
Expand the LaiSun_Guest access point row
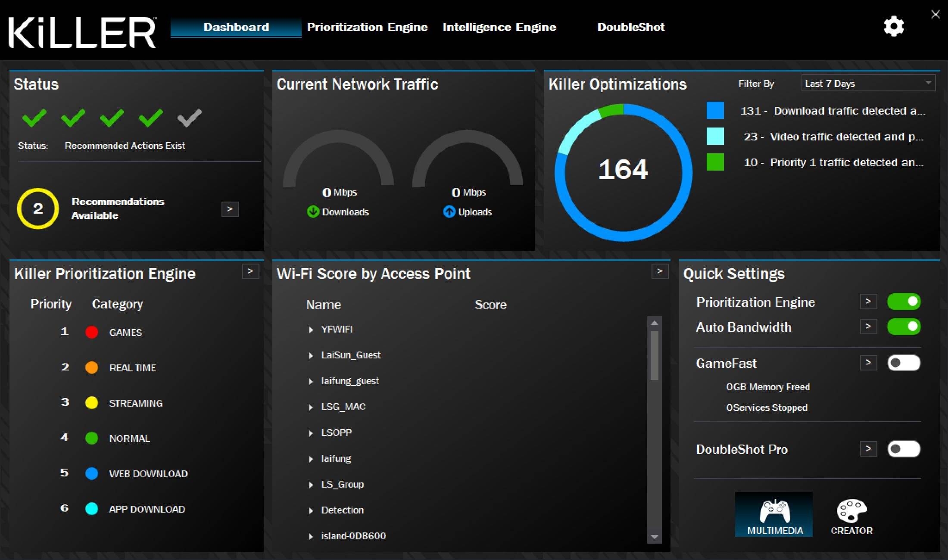[311, 355]
